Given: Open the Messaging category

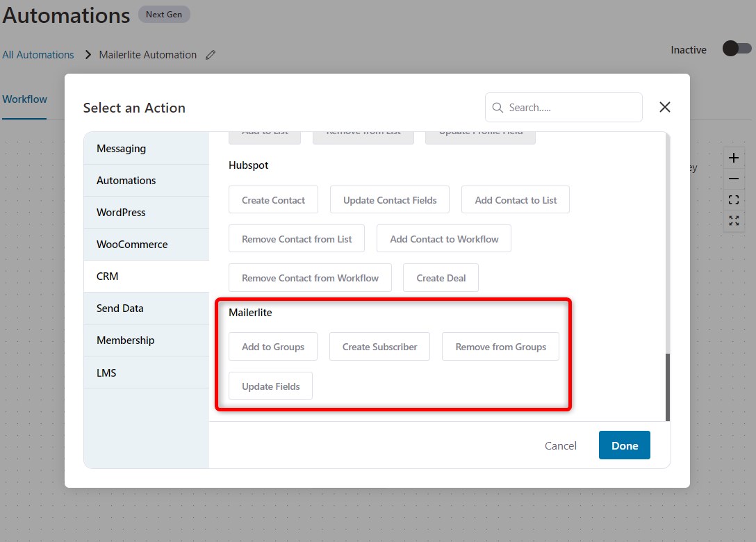Looking at the screenshot, I should point(147,149).
